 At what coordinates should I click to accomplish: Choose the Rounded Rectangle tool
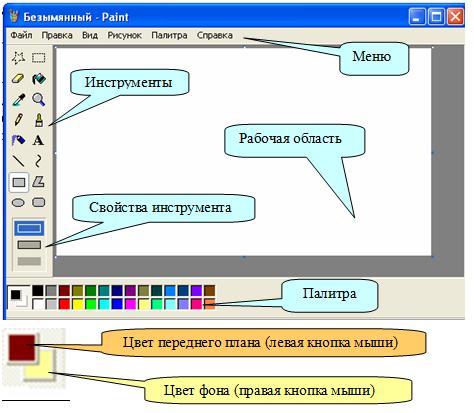tap(39, 202)
